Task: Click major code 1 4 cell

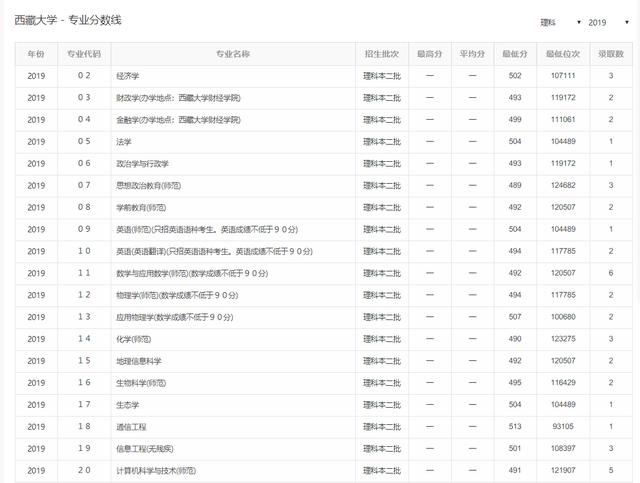Action: [x=84, y=339]
